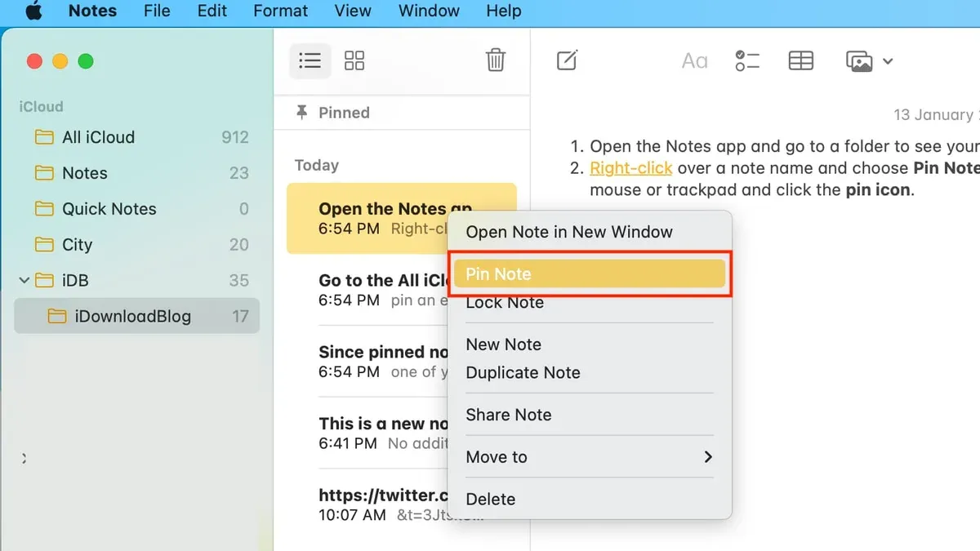This screenshot has width=980, height=551.
Task: Open the 'Go to the All iCl' note
Action: pos(367,290)
